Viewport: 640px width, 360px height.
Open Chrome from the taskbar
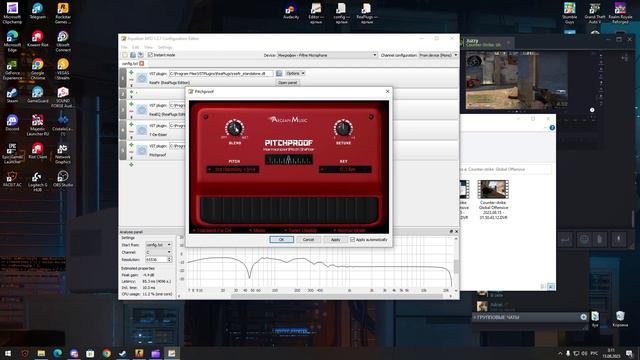[107, 353]
